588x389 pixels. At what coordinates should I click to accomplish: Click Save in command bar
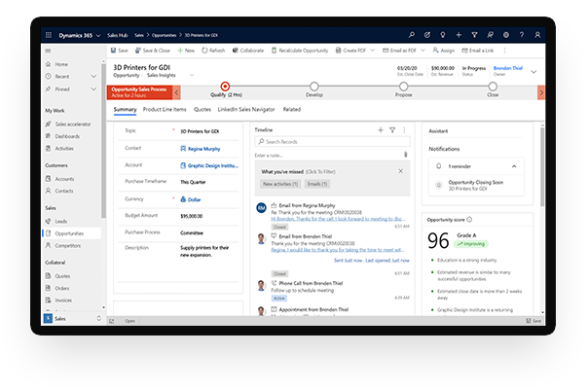[119, 51]
